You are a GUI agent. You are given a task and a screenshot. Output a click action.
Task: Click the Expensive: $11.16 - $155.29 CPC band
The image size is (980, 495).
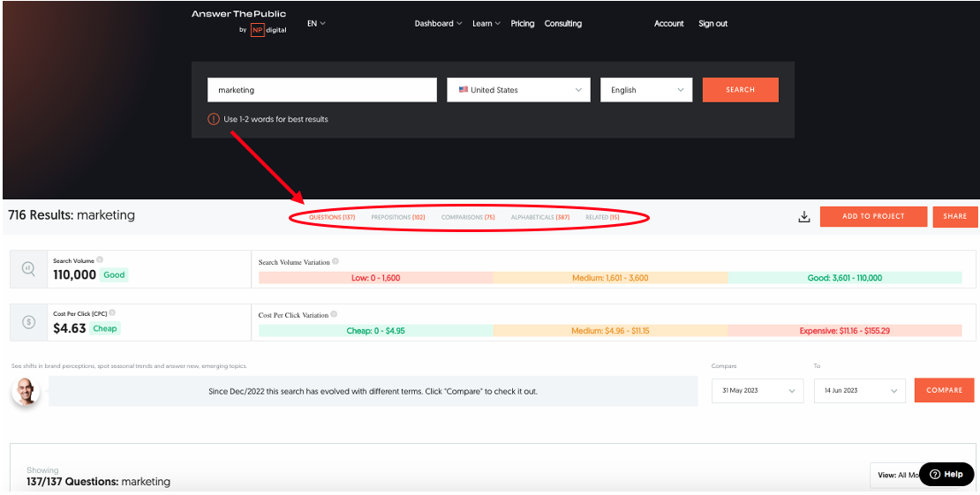pyautogui.click(x=844, y=331)
